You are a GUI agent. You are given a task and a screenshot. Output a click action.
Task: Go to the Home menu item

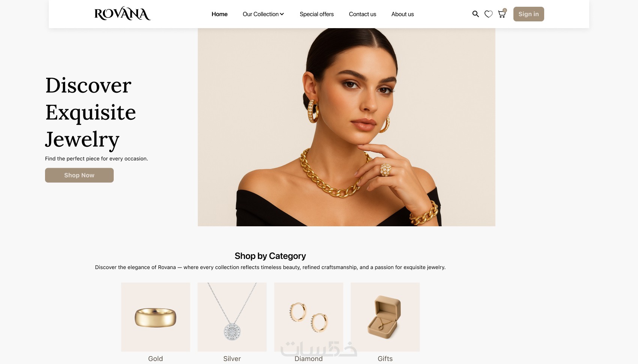[x=220, y=14]
